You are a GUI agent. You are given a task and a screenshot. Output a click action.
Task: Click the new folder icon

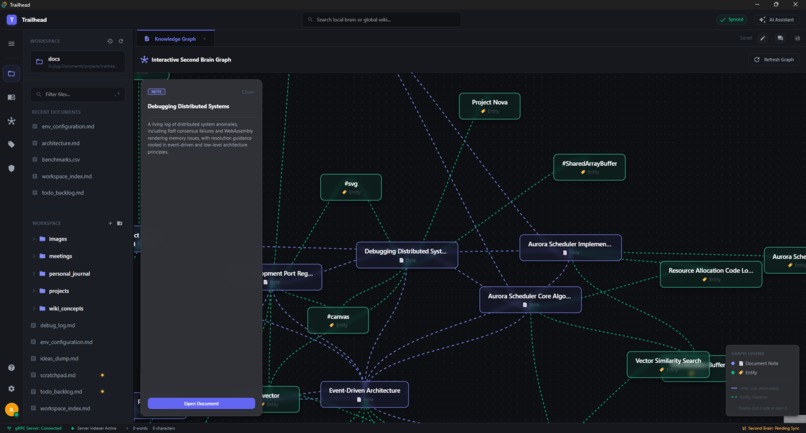(120, 223)
